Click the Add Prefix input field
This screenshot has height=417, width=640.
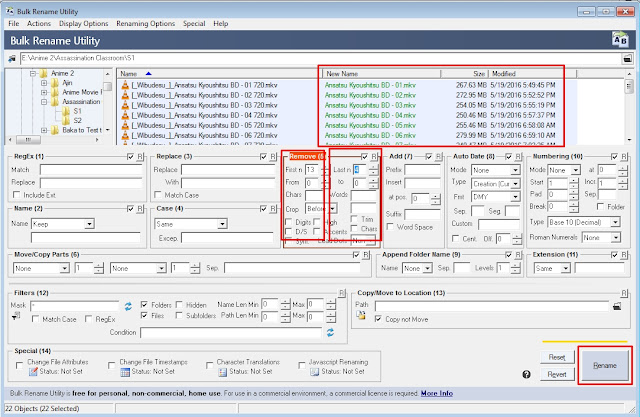point(422,169)
